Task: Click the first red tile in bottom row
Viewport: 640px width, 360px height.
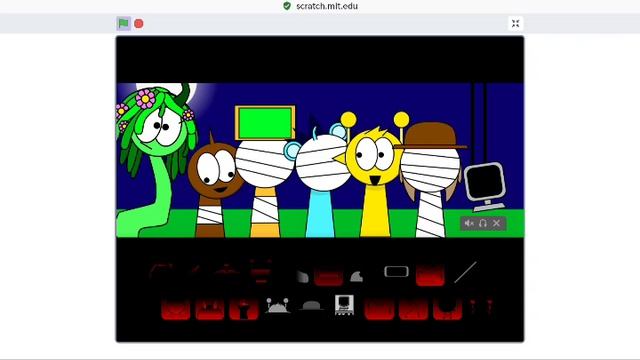Action: 176,309
